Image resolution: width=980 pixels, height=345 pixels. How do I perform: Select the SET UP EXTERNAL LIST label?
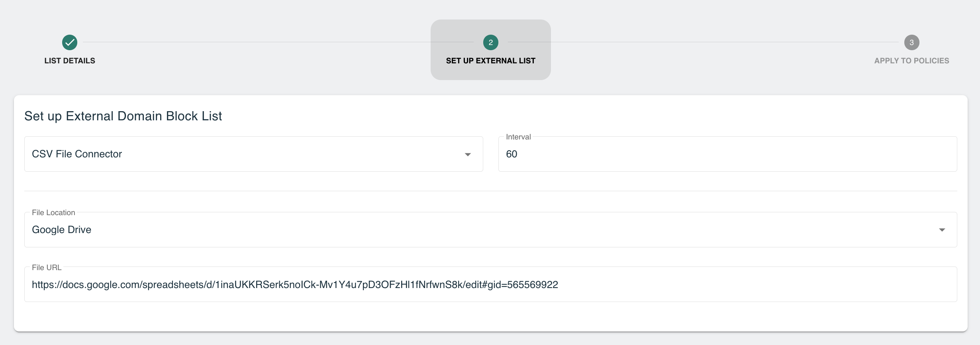pos(490,61)
